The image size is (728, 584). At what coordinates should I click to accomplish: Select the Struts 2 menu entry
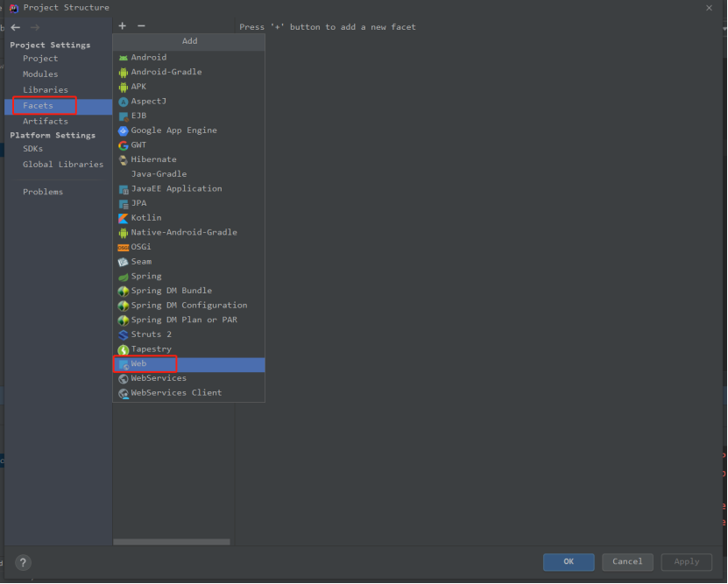point(188,335)
